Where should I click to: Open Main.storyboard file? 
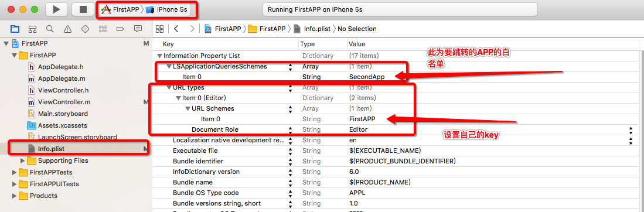pos(57,114)
